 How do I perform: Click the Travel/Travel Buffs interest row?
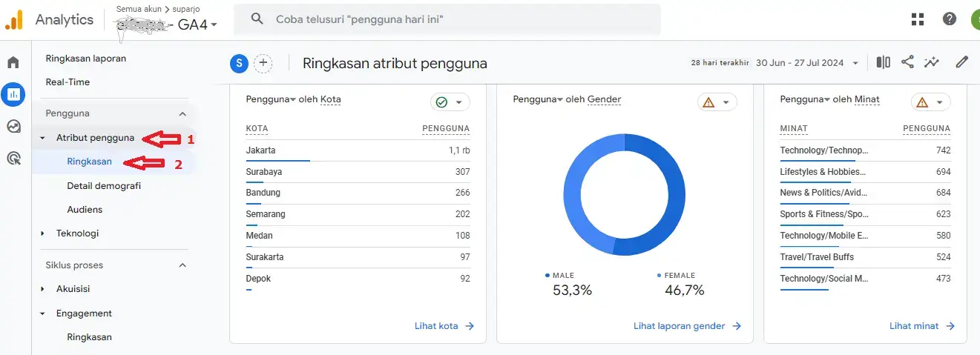click(x=865, y=257)
